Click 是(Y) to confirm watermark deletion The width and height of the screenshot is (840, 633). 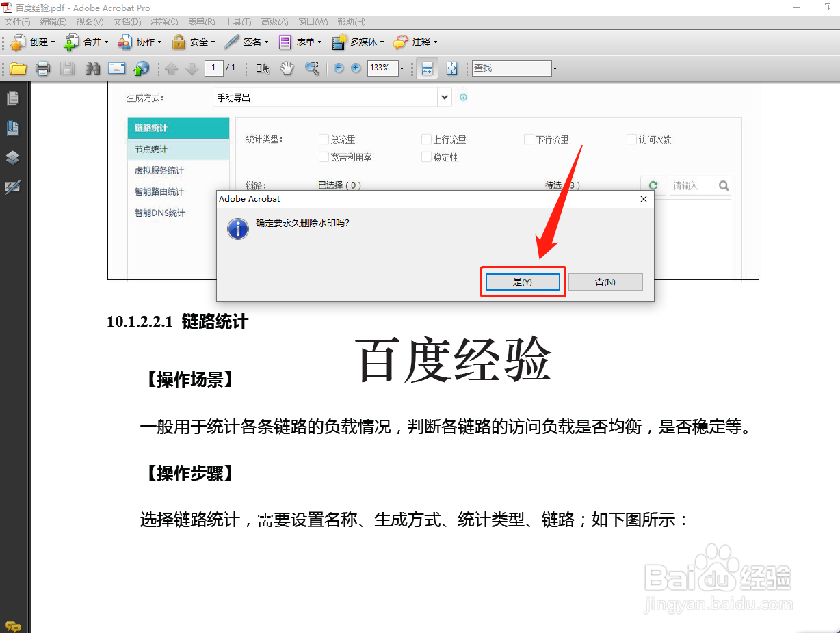point(523,282)
